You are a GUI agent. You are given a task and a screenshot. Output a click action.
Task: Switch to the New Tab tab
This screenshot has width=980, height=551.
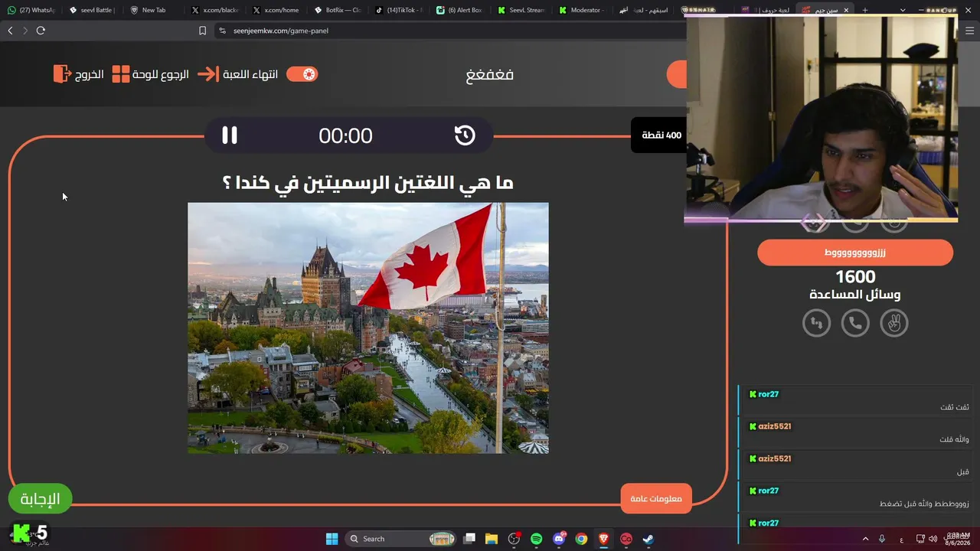pos(153,10)
